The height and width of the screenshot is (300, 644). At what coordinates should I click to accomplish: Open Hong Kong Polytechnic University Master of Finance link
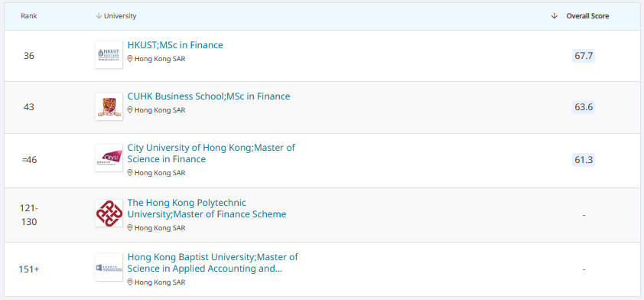(207, 208)
